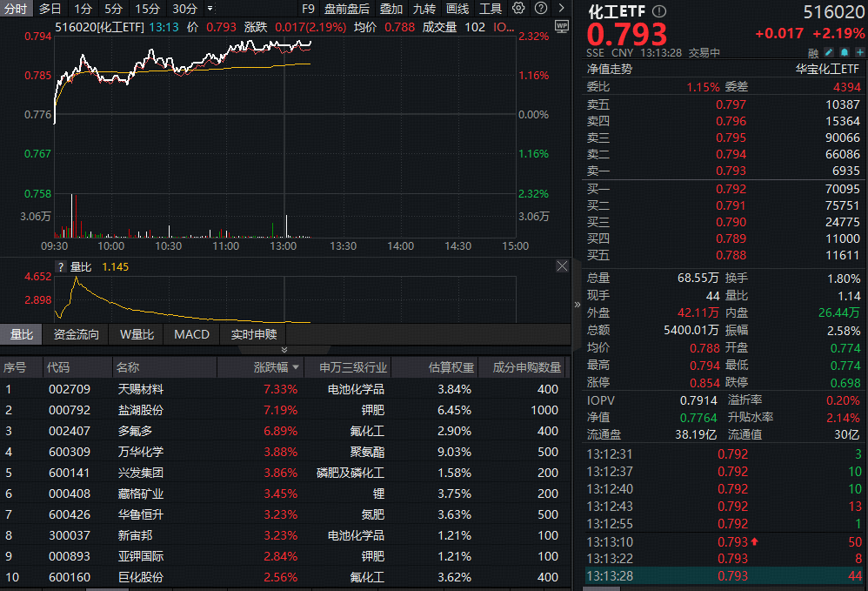Enable the 九转 nine-turn overlay
Image resolution: width=868 pixels, height=591 pixels.
(x=424, y=9)
